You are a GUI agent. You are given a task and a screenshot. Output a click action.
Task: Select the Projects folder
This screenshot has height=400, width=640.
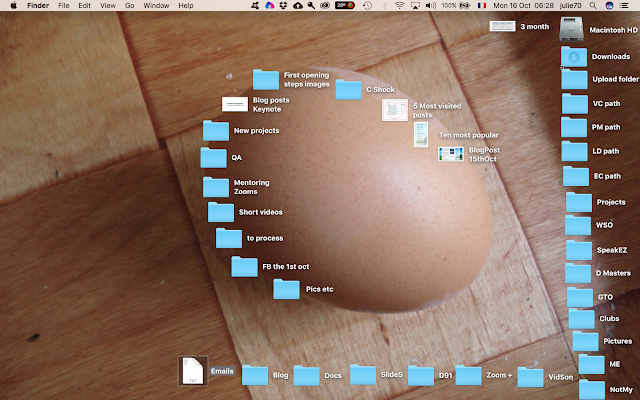579,202
